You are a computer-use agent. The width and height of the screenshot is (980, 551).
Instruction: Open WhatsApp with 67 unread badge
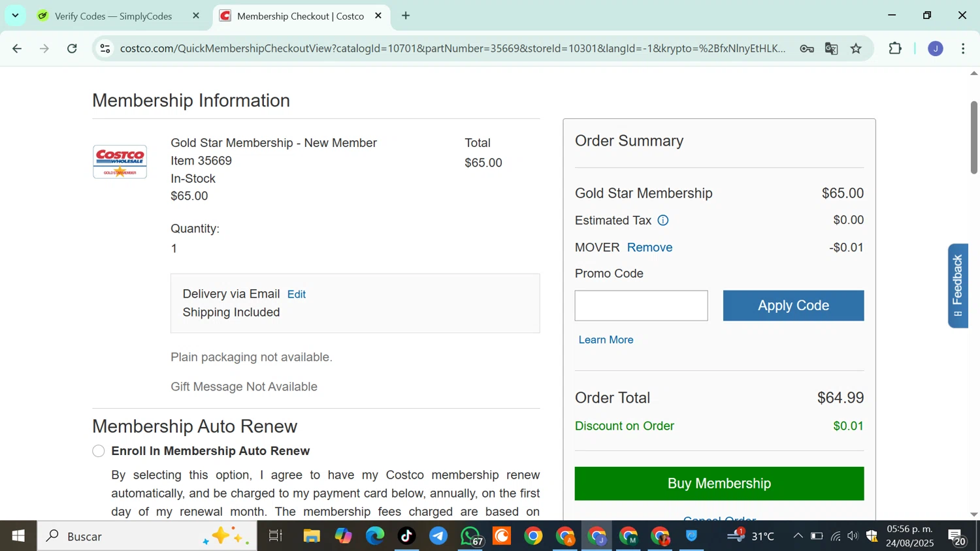pos(471,536)
